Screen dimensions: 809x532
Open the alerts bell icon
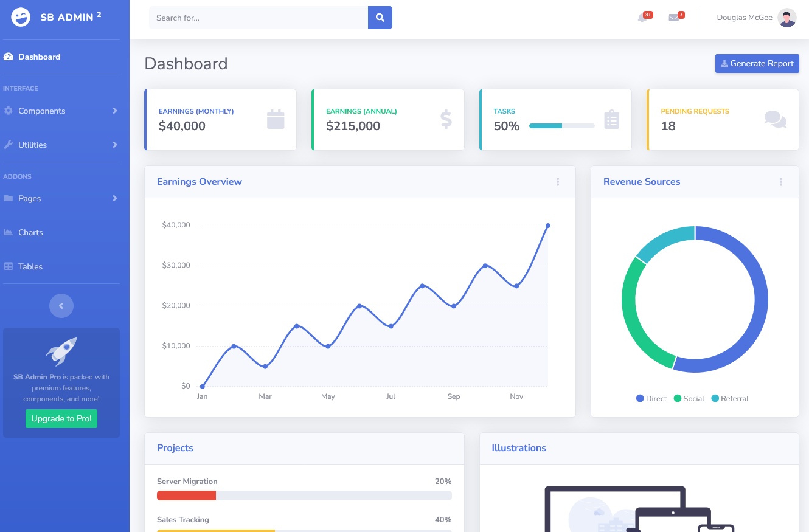click(642, 18)
